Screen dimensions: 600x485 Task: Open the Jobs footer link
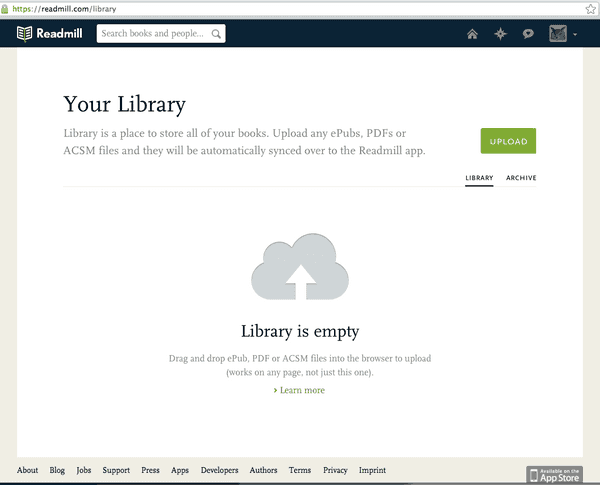pyautogui.click(x=83, y=470)
